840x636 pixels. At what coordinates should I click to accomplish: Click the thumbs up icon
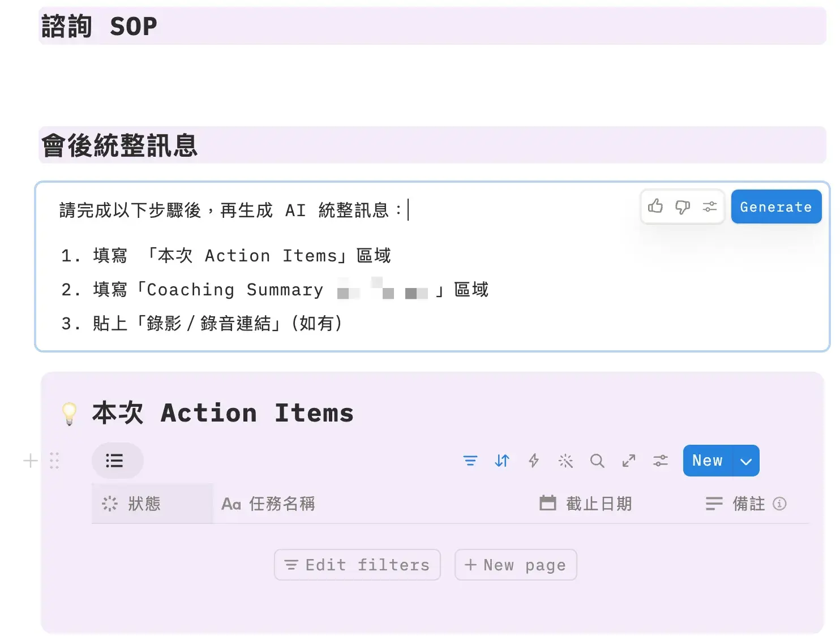655,207
